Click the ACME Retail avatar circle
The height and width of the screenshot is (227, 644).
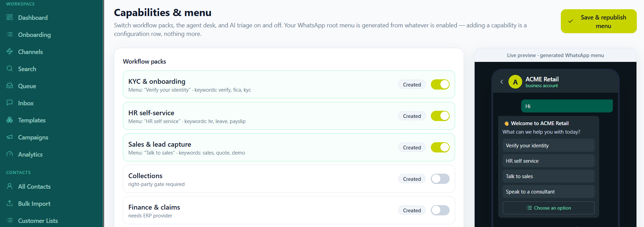point(515,82)
